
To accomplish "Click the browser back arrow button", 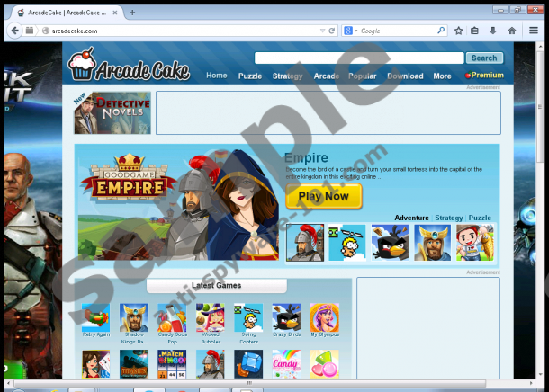I will pos(14,30).
